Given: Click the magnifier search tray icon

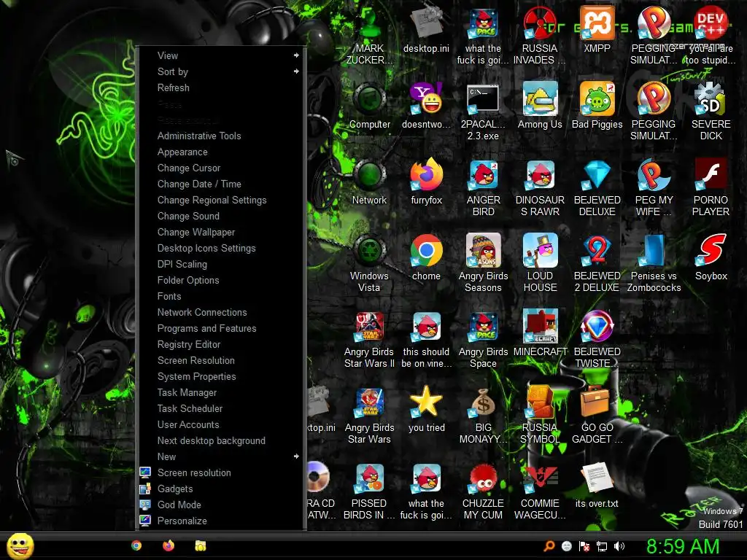Looking at the screenshot, I should 549,546.
